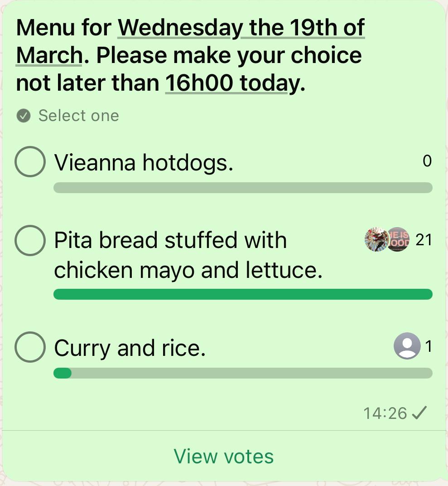
Task: Click the Vieanna hotdogs progress bar
Action: (x=243, y=188)
